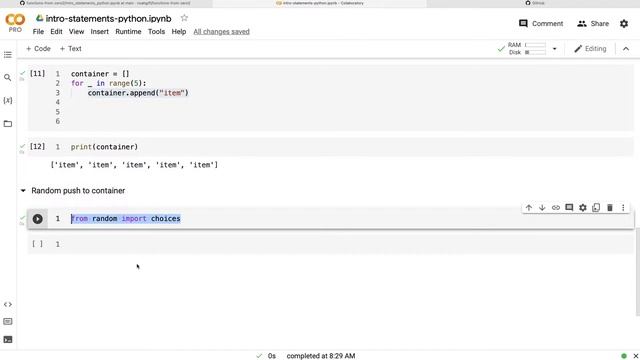Open the Comment button
This screenshot has height=360, width=640.
tap(541, 24)
